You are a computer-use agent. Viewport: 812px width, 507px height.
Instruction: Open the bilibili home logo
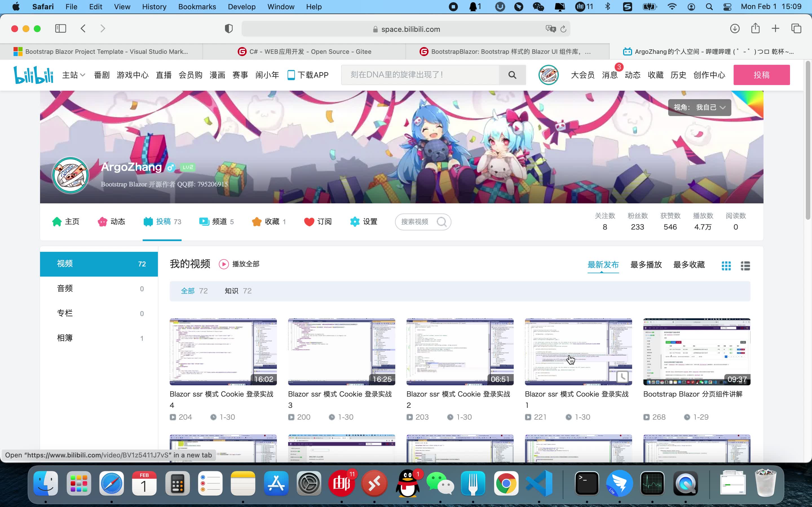tap(33, 75)
